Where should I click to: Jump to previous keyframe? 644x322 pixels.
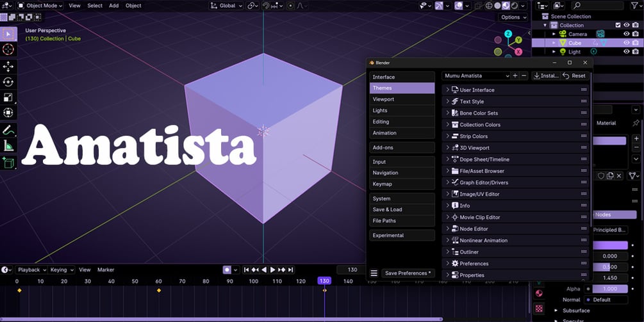point(255,270)
